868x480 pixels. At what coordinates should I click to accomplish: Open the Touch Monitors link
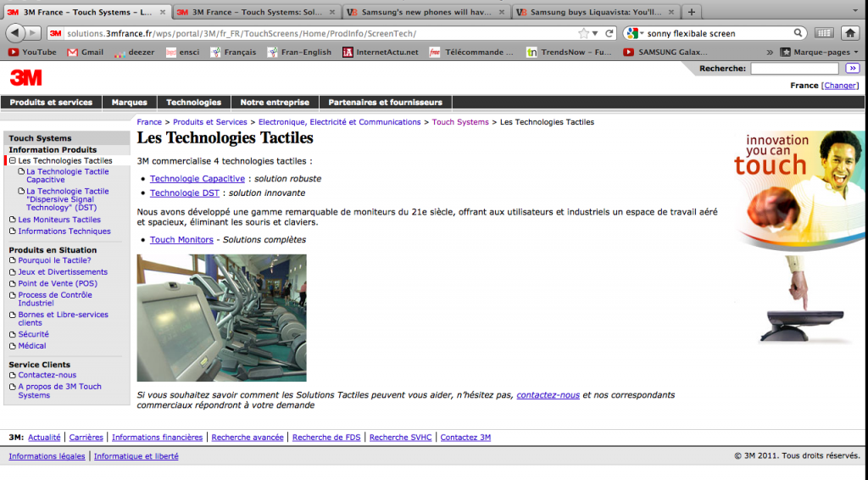pyautogui.click(x=181, y=240)
